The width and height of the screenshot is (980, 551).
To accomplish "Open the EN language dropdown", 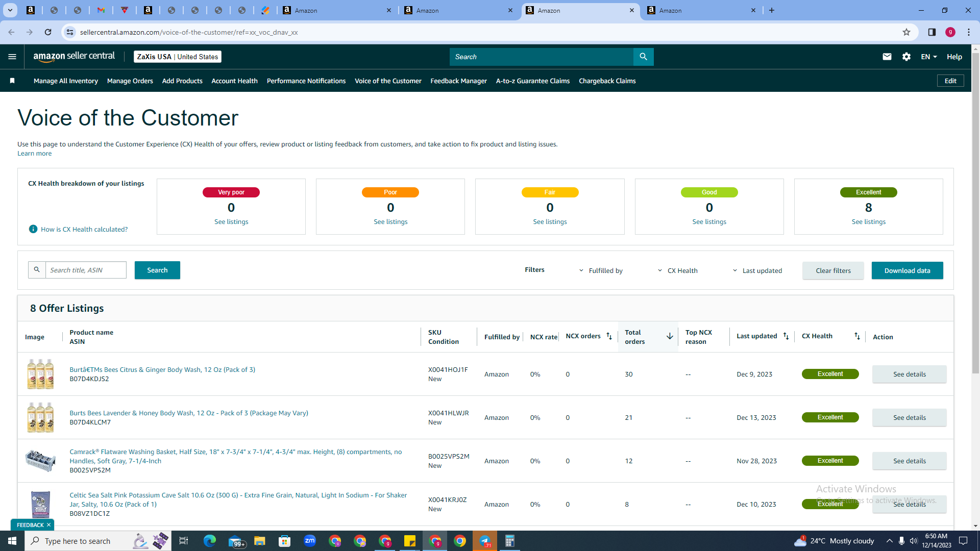I will coord(929,57).
